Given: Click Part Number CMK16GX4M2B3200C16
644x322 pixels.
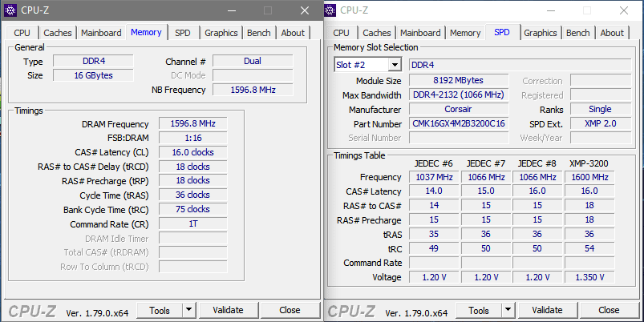Looking at the screenshot, I should pyautogui.click(x=459, y=123).
